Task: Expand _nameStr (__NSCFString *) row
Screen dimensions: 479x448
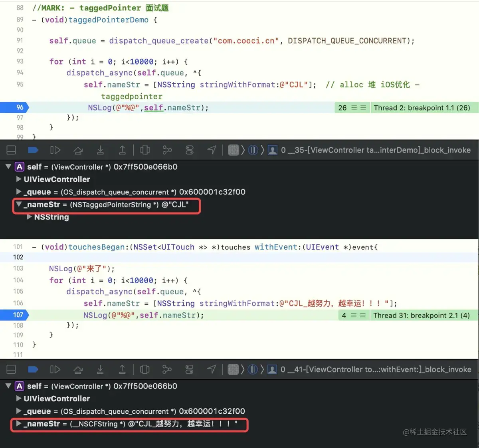Action: click(19, 424)
